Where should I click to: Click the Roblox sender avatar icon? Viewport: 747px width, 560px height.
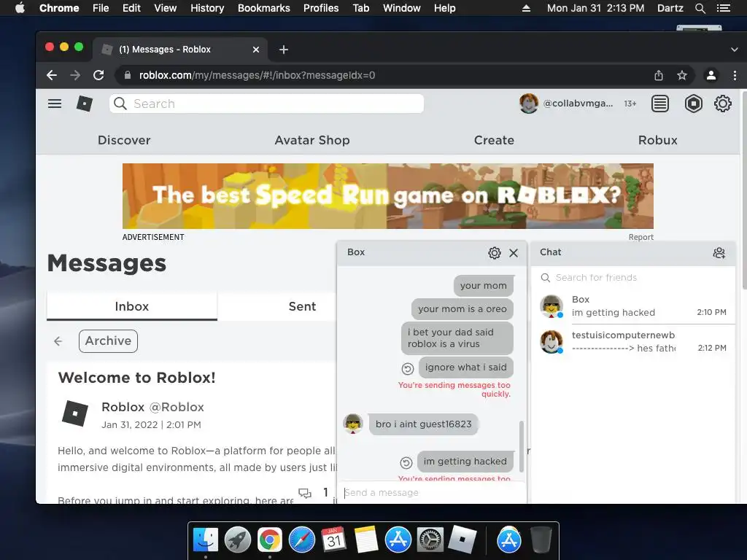click(x=75, y=413)
